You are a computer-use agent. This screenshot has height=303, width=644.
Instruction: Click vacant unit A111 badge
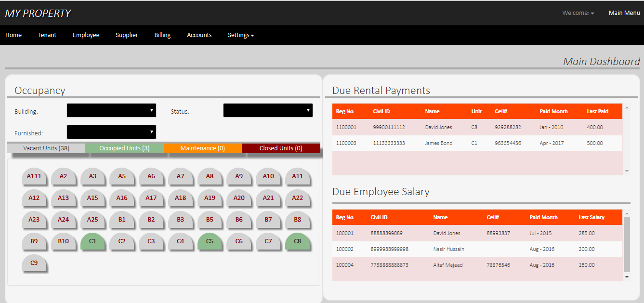coord(34,176)
